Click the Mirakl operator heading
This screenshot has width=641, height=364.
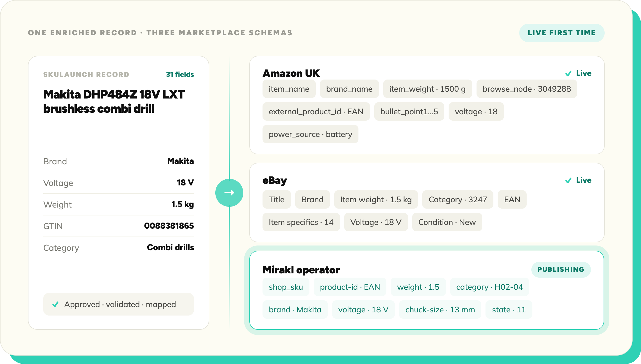point(301,270)
